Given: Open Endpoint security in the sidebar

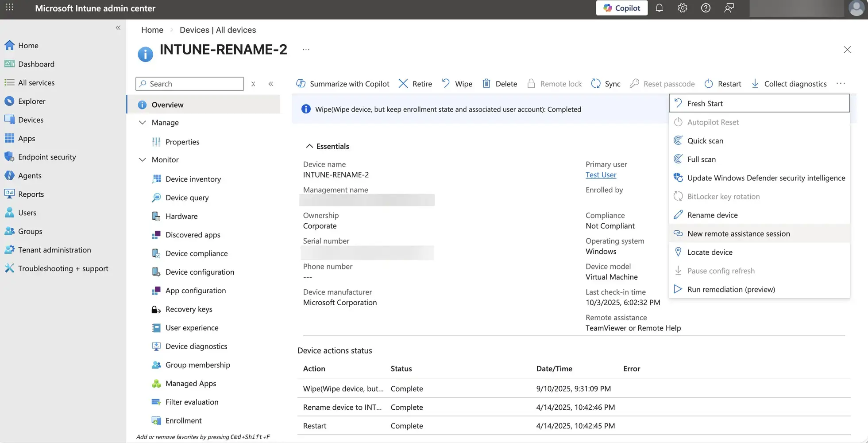Looking at the screenshot, I should 46,157.
